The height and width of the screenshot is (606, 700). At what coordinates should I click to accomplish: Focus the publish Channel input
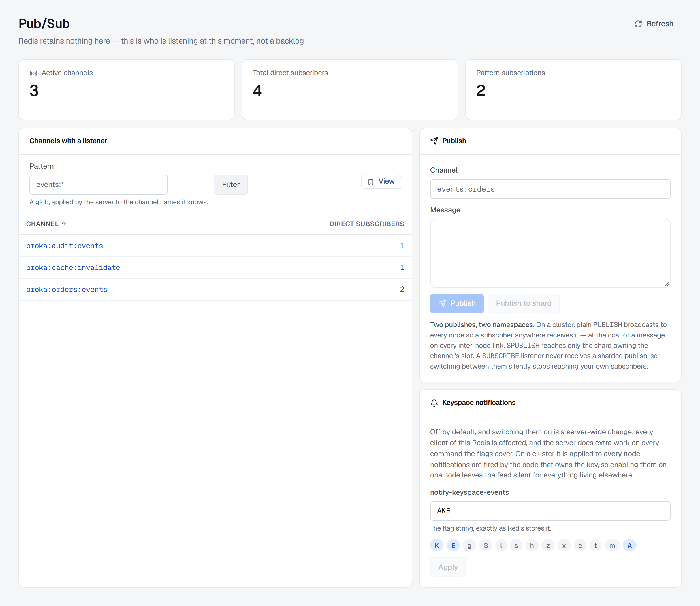click(x=550, y=189)
